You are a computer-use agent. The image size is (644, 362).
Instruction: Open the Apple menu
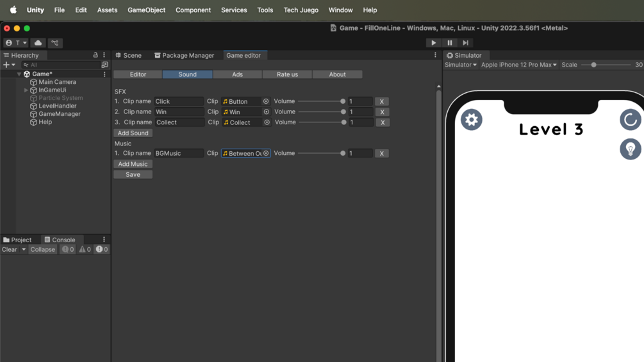pyautogui.click(x=13, y=10)
